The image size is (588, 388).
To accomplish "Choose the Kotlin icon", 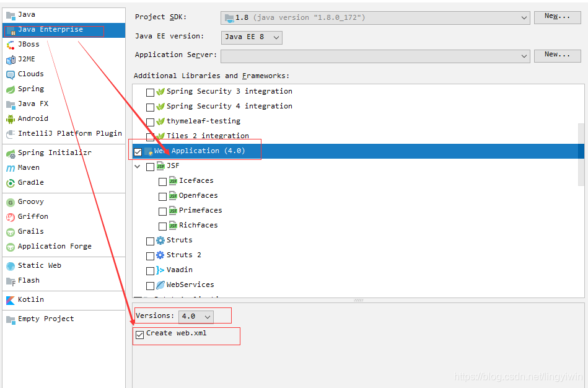I will pyautogui.click(x=11, y=301).
